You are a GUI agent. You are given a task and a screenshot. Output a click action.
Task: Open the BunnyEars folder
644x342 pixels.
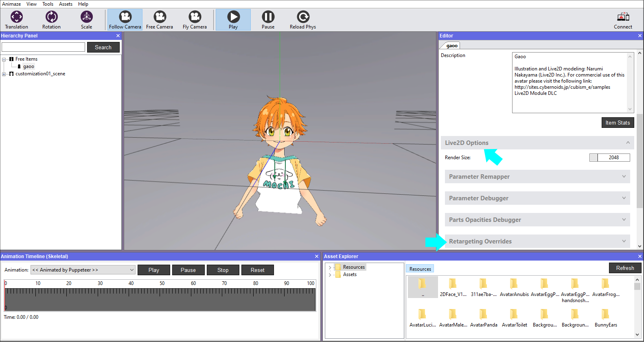point(606,318)
